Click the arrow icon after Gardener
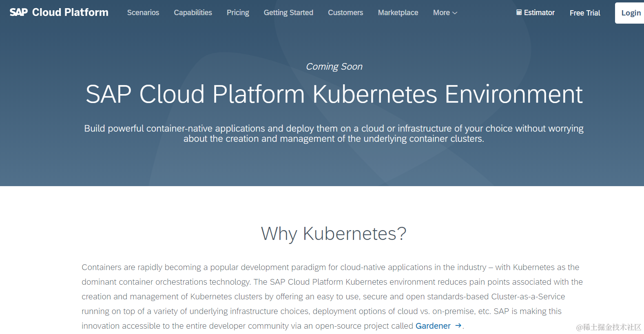 458,325
